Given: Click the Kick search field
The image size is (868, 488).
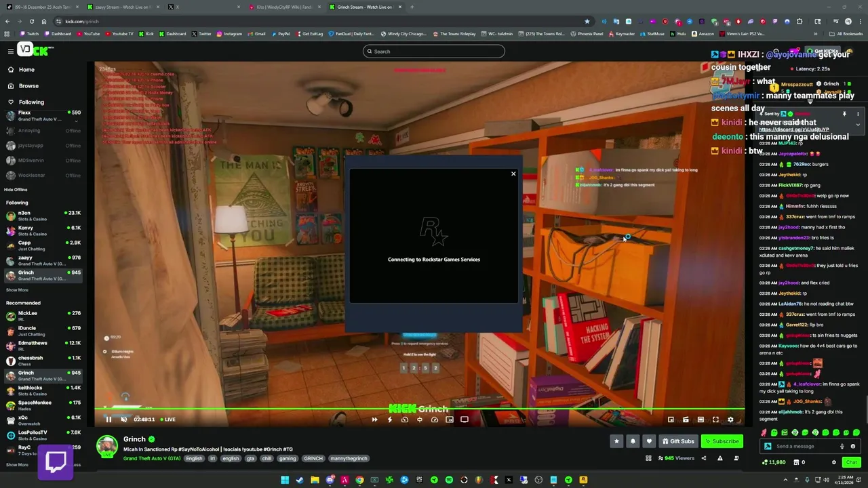Looking at the screenshot, I should 434,52.
